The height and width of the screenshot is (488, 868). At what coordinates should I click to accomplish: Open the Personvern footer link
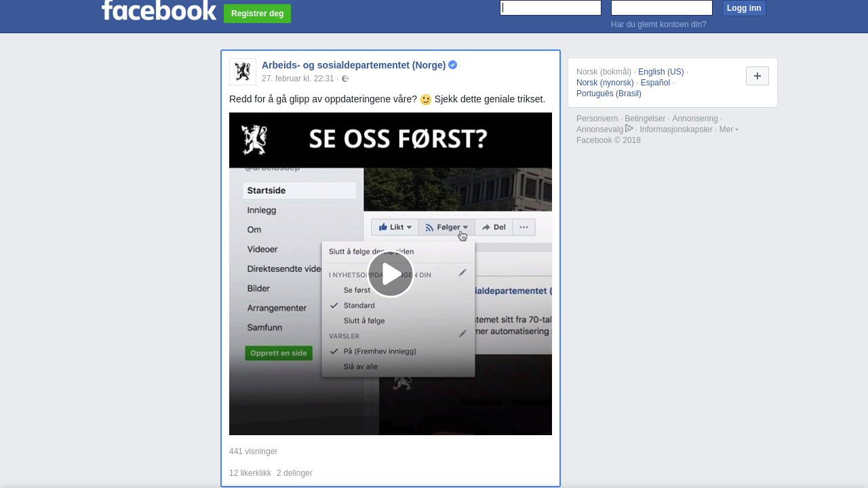coord(597,119)
